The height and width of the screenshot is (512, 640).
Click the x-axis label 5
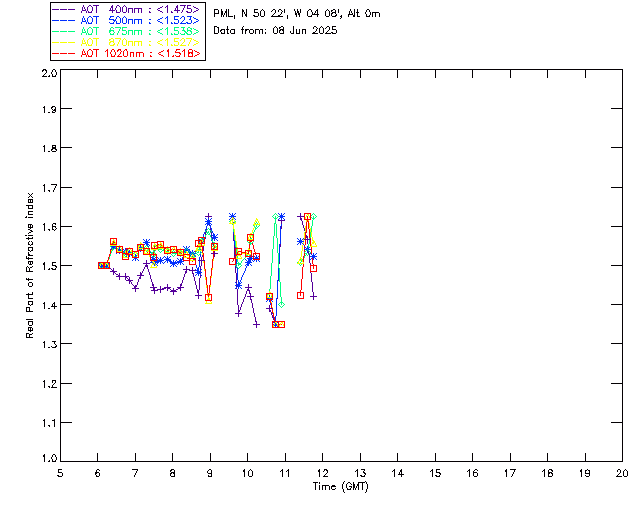tap(60, 473)
